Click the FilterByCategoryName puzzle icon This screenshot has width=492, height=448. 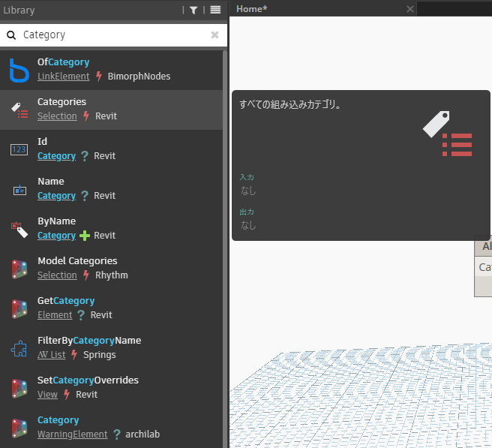[x=19, y=349]
